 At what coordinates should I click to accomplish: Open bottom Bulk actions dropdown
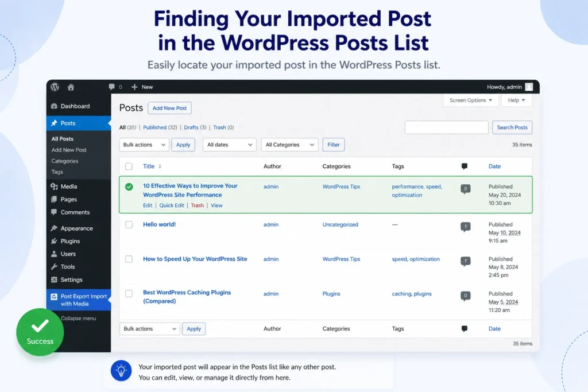click(150, 329)
